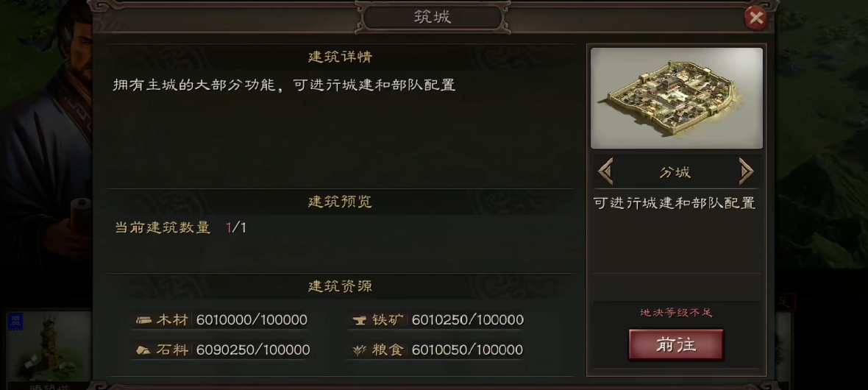Click the iron ore 铁矿 anvil icon
The image size is (868, 390).
coord(360,319)
